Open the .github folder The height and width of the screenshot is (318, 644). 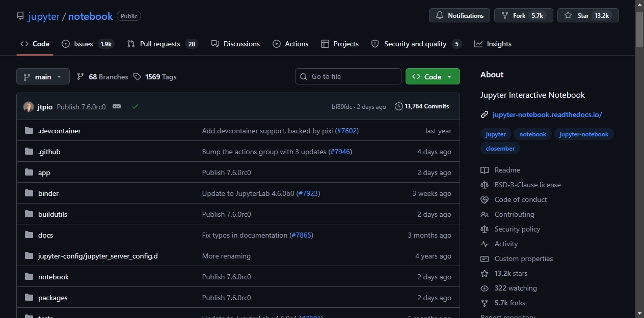[x=49, y=152]
